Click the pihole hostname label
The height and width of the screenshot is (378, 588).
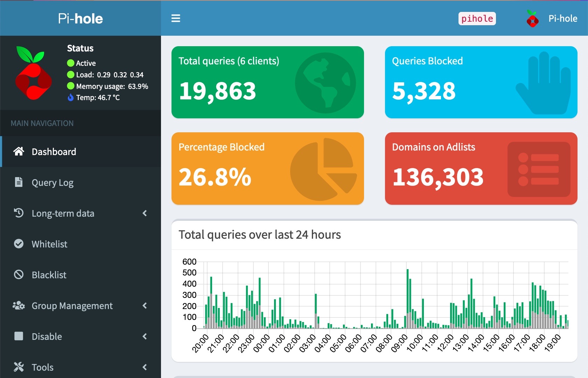477,19
